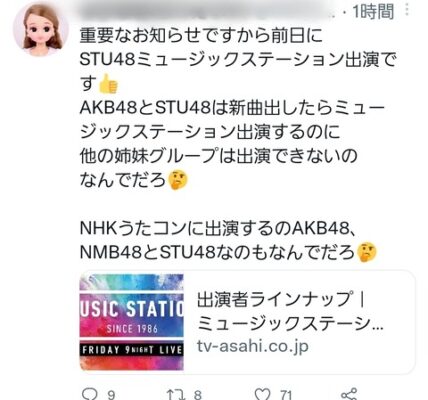Click the thinking emoji after なんでだろ on last line
This screenshot has height=400, width=428.
tap(366, 252)
